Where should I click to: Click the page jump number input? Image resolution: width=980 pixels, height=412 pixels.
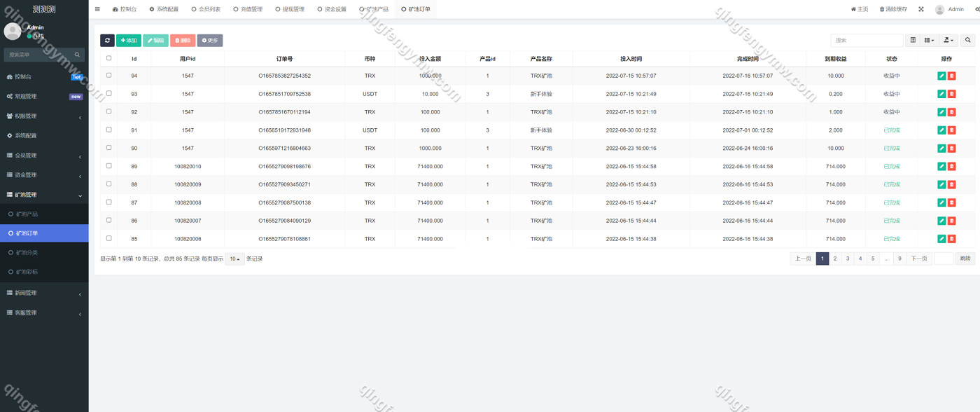pyautogui.click(x=944, y=259)
